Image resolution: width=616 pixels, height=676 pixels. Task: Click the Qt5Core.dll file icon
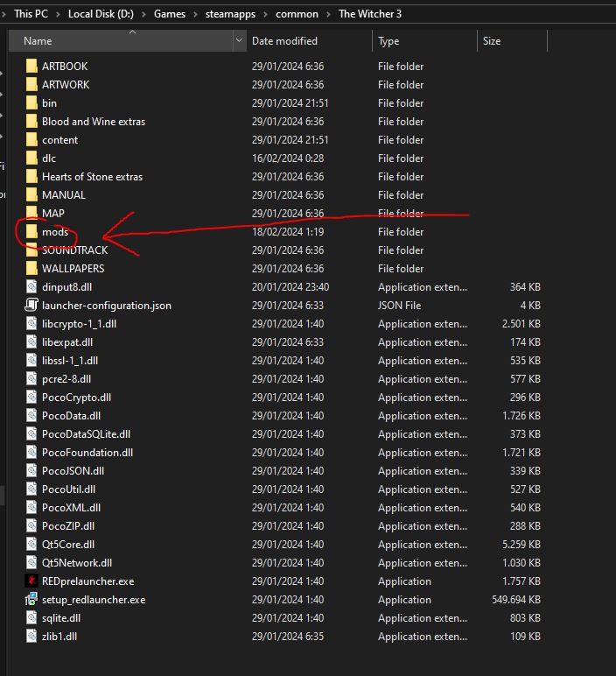coord(31,544)
